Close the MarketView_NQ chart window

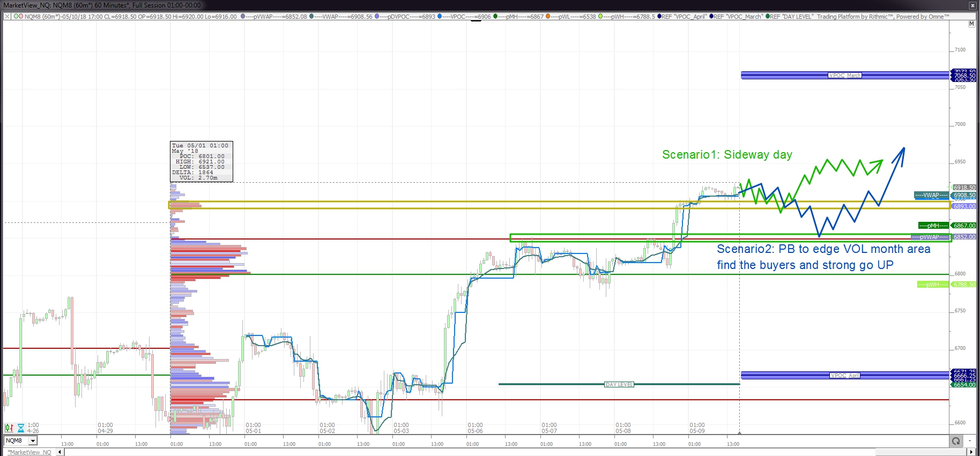click(x=972, y=5)
